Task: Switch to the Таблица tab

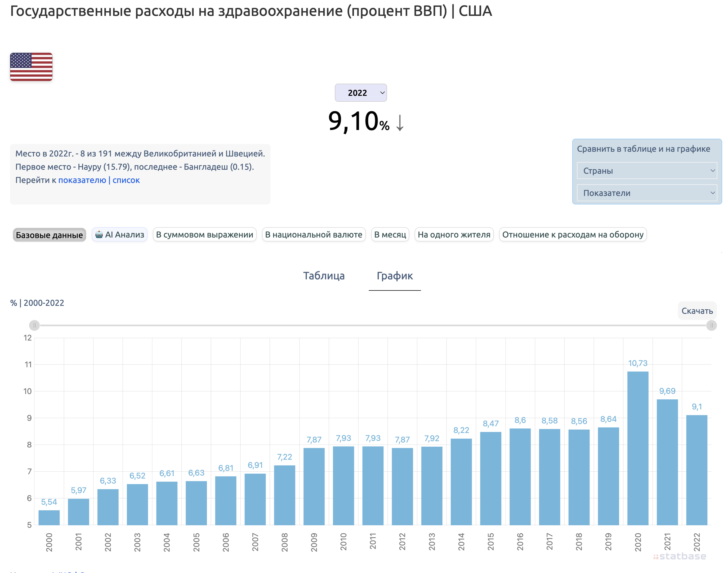Action: (x=324, y=276)
